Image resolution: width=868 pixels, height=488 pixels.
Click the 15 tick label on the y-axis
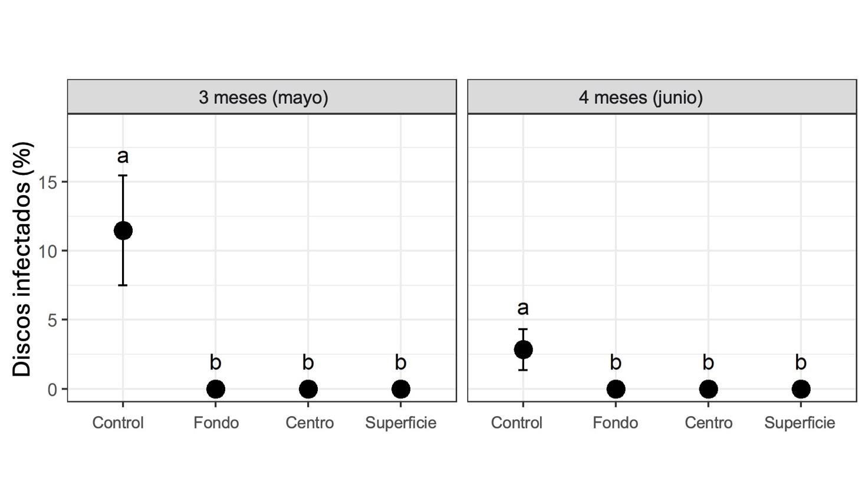pos(48,182)
